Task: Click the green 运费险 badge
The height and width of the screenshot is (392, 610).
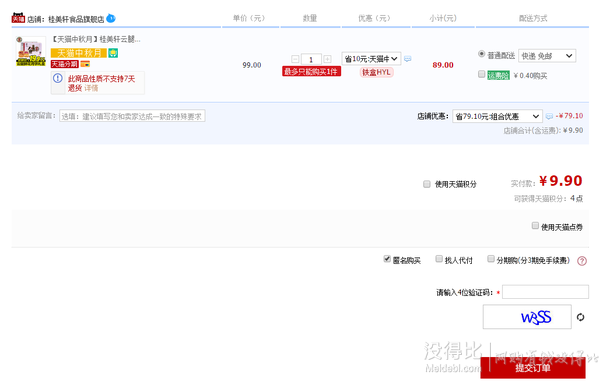Action: [x=498, y=75]
